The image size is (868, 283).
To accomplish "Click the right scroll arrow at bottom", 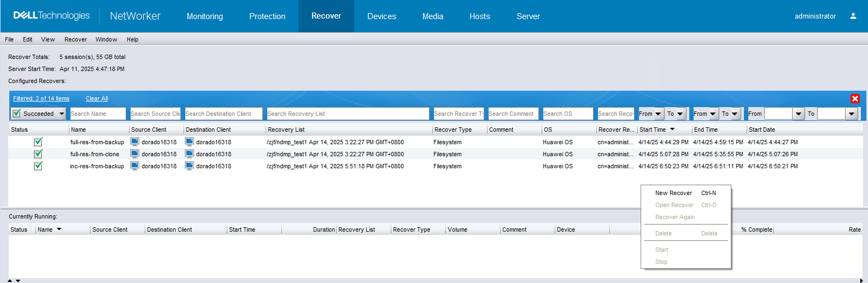I will coord(861,280).
